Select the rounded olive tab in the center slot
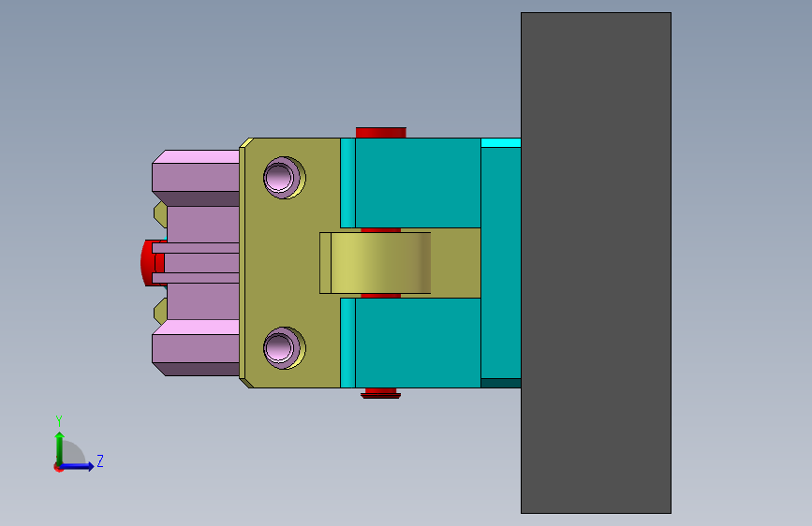The width and height of the screenshot is (812, 526). [375, 263]
